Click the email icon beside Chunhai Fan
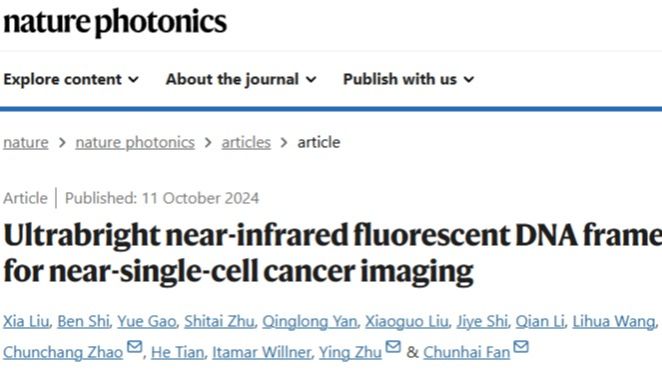 (x=521, y=347)
